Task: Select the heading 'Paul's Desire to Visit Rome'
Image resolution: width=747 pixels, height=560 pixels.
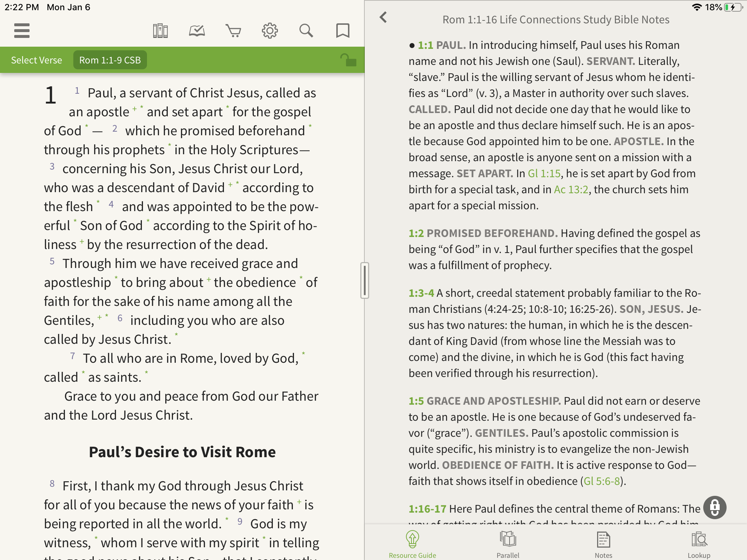Action: [182, 452]
